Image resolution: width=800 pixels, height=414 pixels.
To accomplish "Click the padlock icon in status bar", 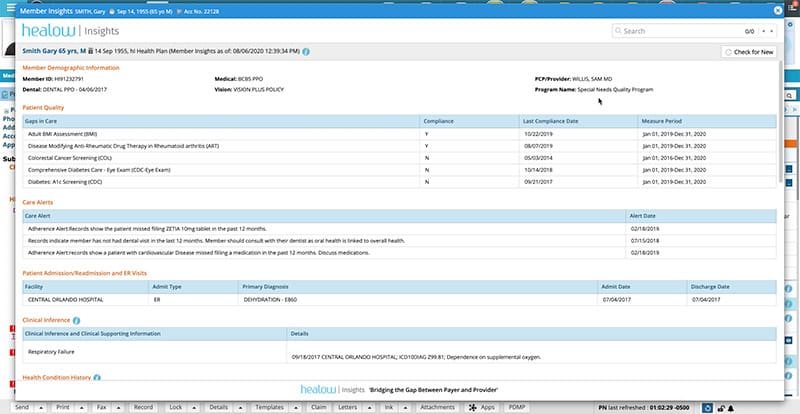I will coord(721,408).
